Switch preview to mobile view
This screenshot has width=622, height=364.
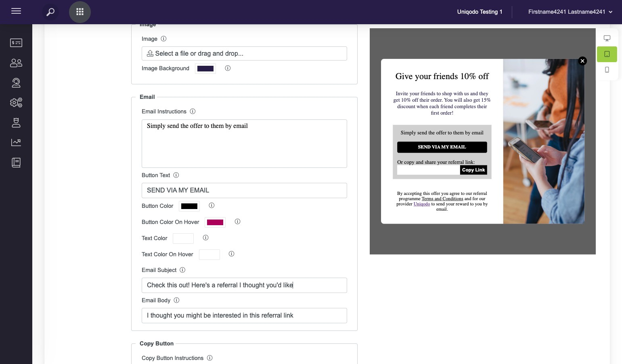click(607, 70)
